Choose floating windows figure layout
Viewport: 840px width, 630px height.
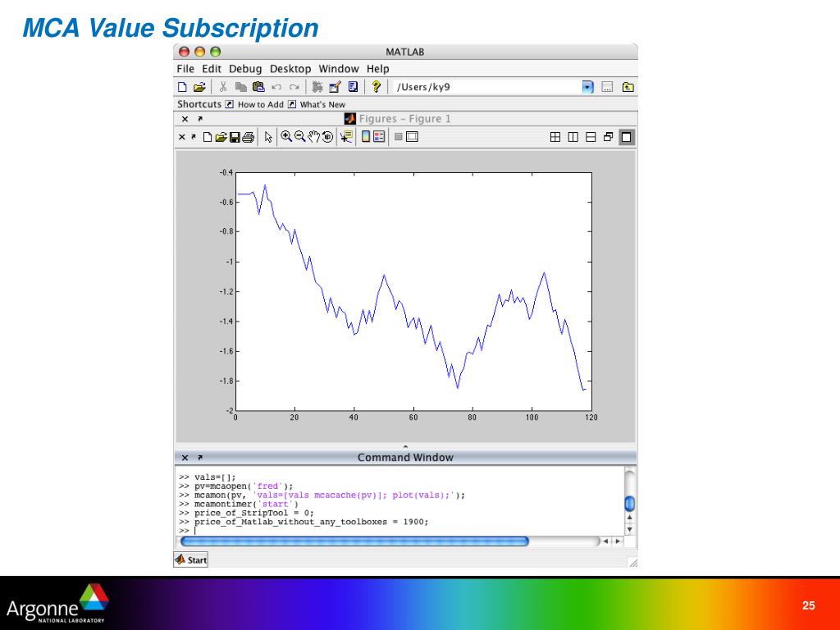point(608,137)
